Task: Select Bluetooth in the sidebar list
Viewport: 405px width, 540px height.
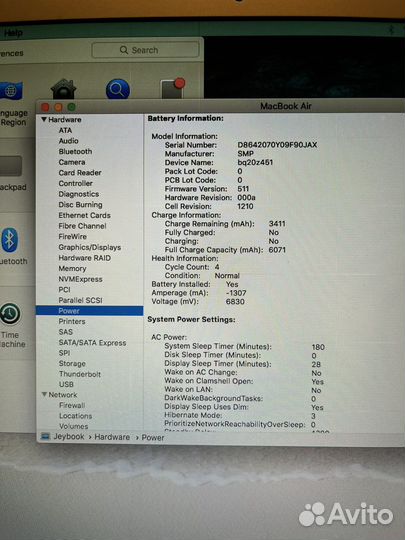Action: (75, 152)
